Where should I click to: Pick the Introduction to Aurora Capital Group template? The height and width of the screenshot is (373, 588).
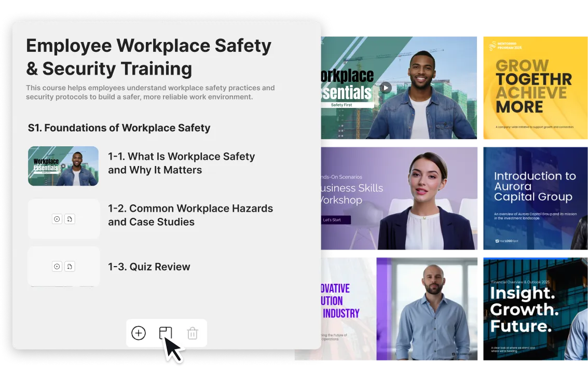pyautogui.click(x=536, y=198)
